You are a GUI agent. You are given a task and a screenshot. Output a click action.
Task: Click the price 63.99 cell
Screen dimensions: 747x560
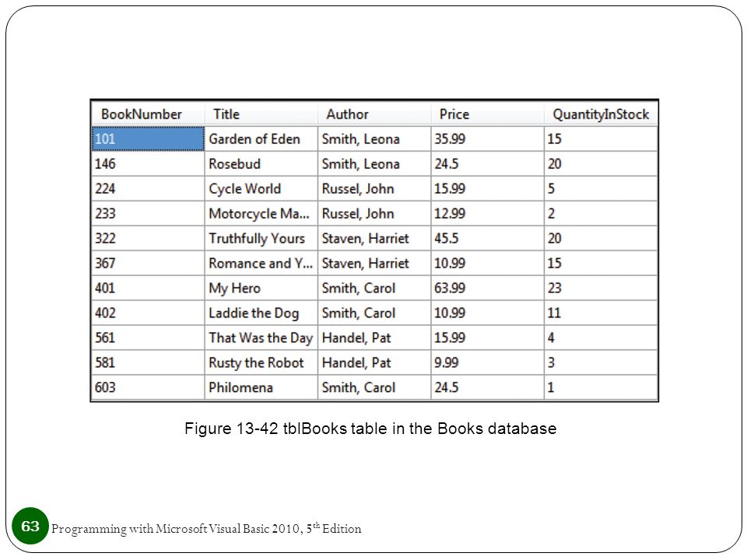[487, 288]
